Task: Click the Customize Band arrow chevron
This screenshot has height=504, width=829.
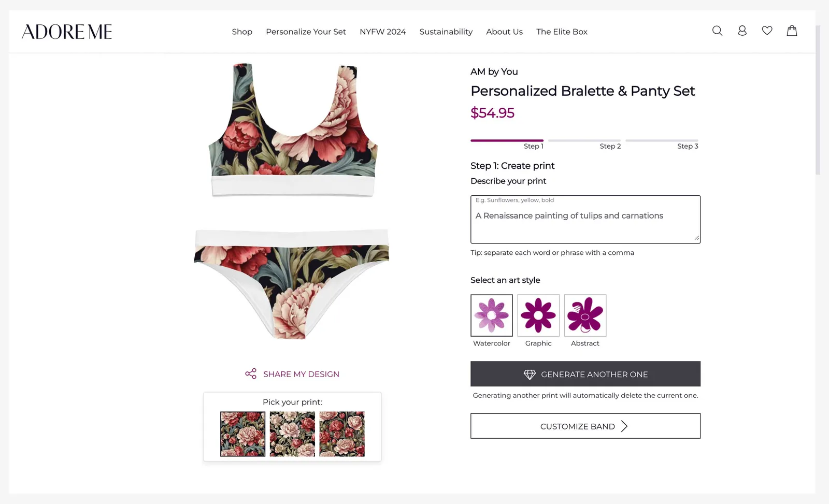Action: [624, 426]
